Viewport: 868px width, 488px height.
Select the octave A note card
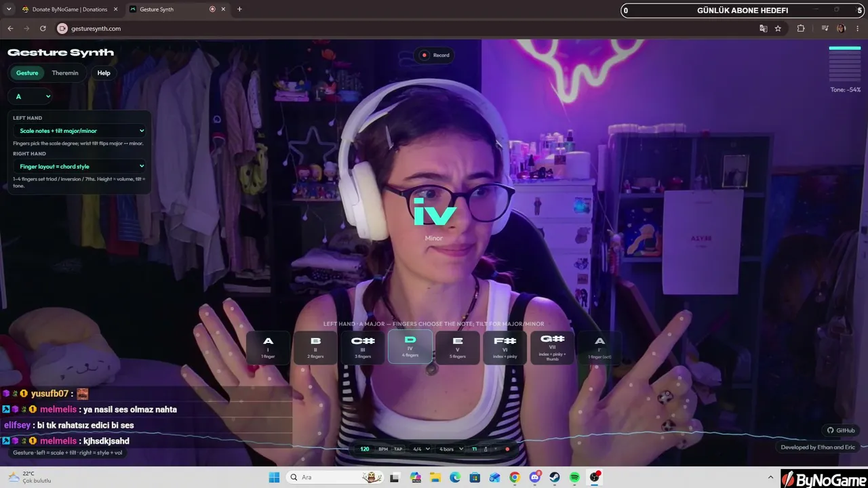(x=599, y=347)
